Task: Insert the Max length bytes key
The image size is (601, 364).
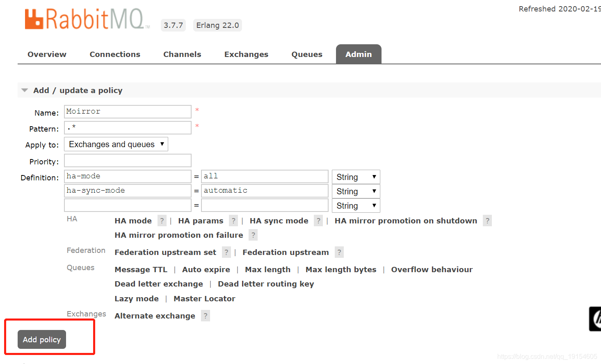Action: [341, 270]
